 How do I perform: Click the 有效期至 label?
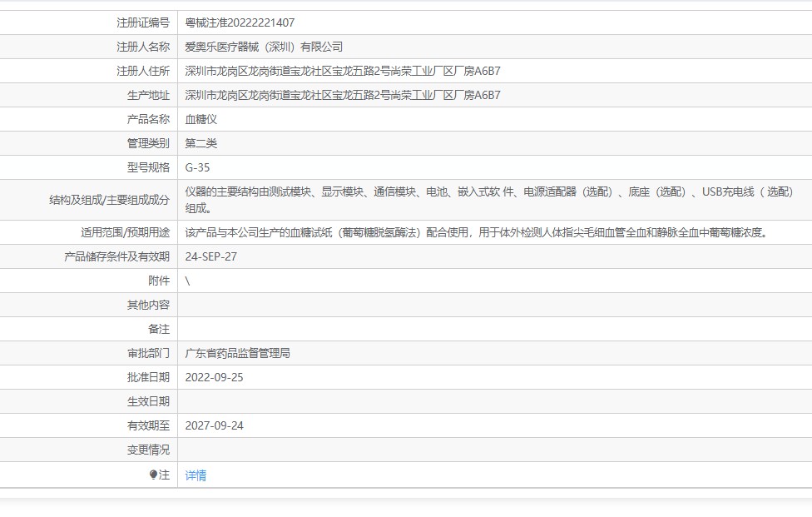[148, 425]
